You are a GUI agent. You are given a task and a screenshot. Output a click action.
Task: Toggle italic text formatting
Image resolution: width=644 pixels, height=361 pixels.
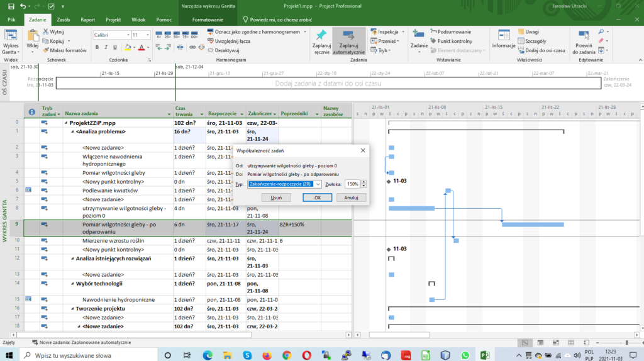[106, 48]
